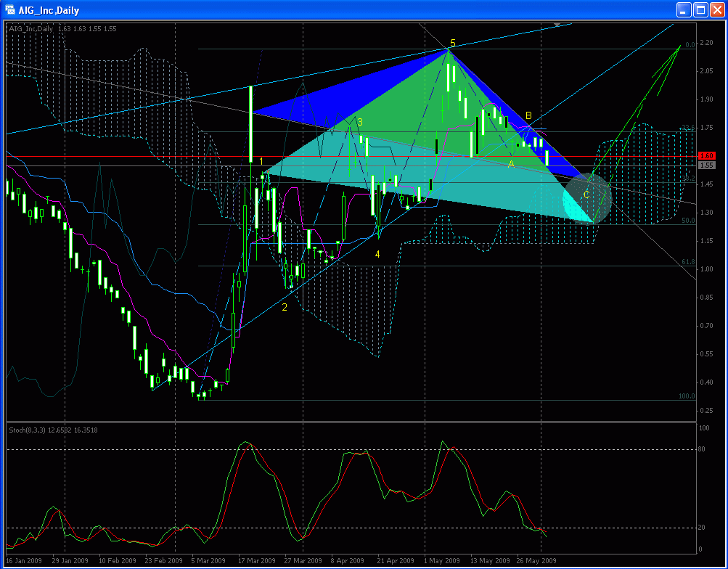Click yellow wave label 4
728x569 pixels.
click(377, 254)
